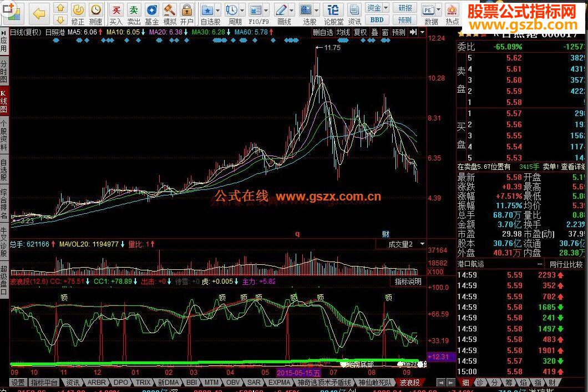Select the ARBR indicator tab
Image resolution: width=588 pixels, height=392 pixels.
coord(97,383)
